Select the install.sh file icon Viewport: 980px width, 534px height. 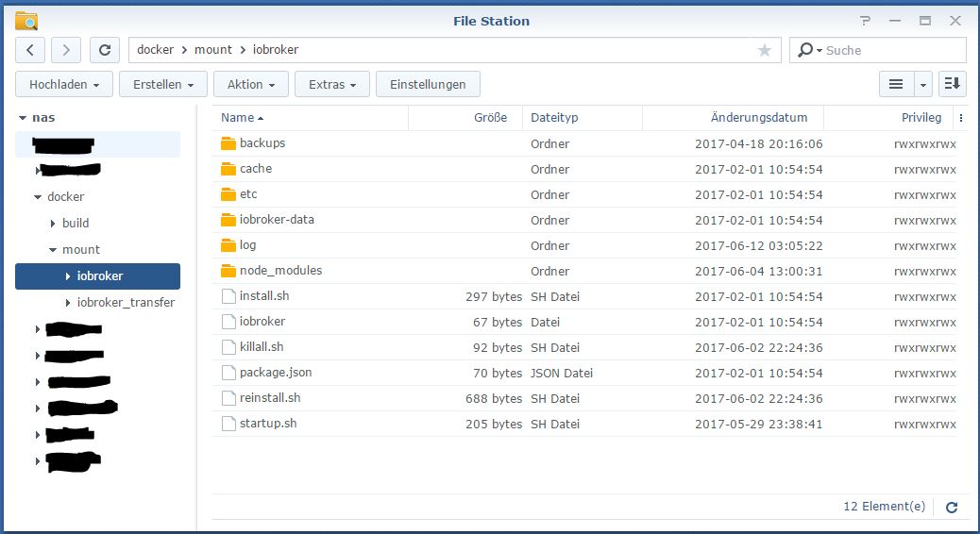228,296
